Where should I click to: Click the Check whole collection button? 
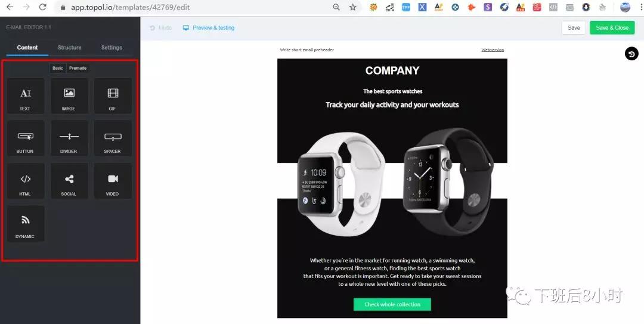[392, 304]
